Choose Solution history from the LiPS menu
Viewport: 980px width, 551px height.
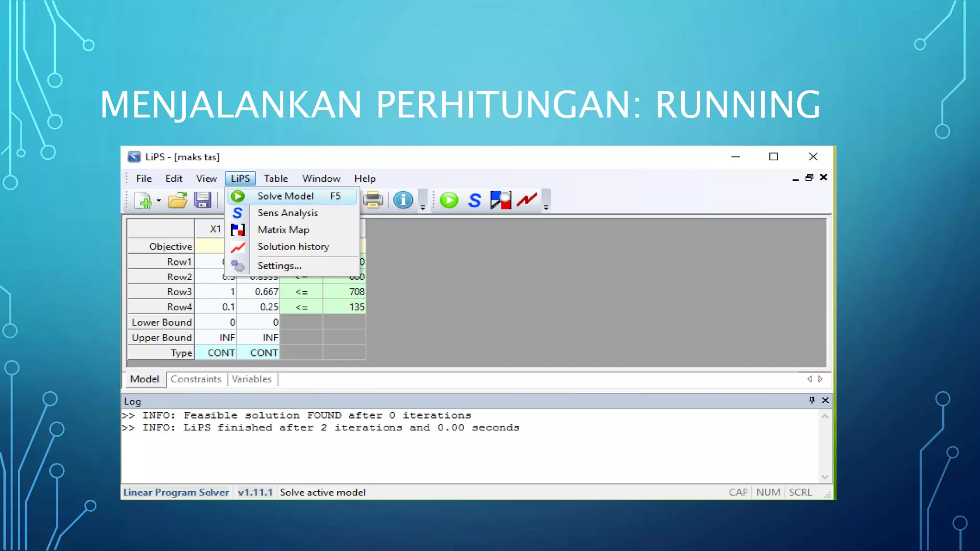pyautogui.click(x=292, y=247)
